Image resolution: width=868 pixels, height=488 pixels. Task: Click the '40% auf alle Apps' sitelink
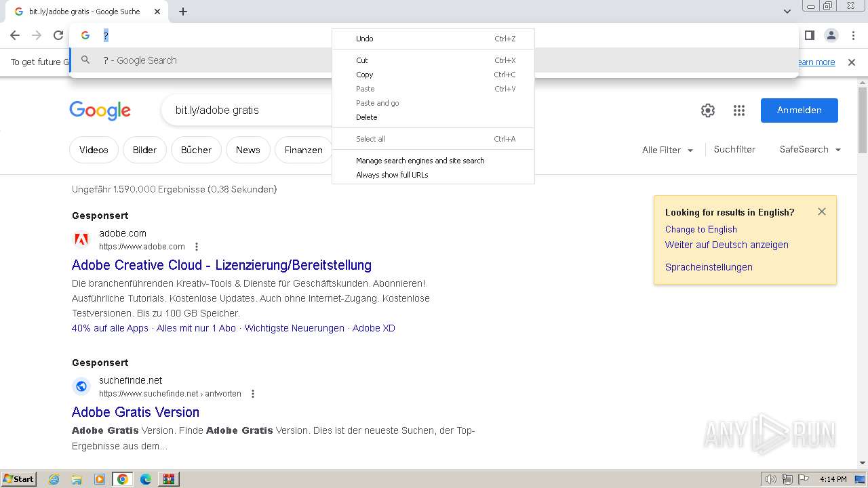pos(110,328)
